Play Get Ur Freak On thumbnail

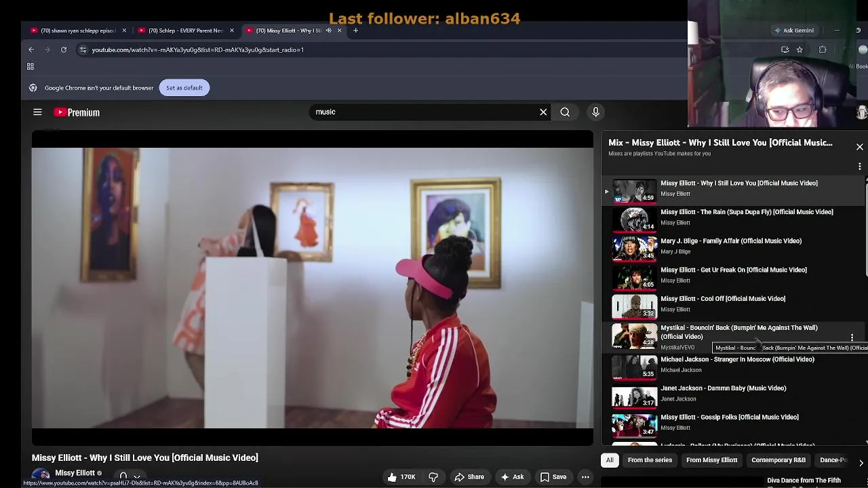635,277
